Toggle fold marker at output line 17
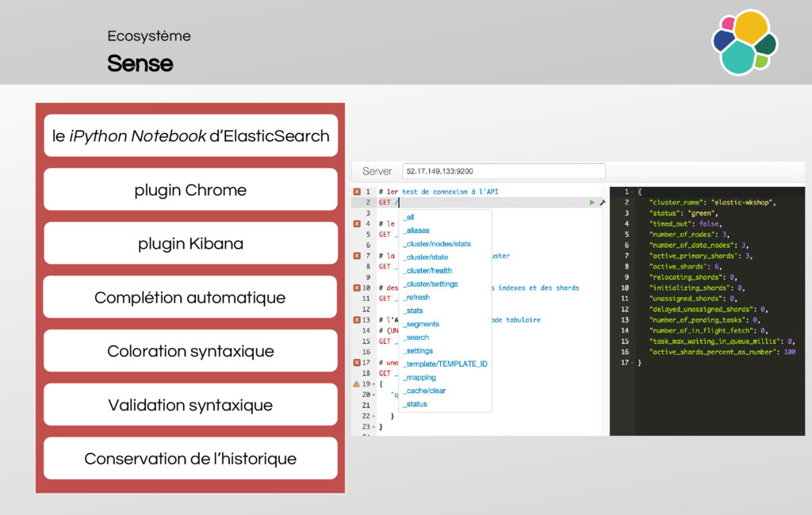 click(x=632, y=363)
